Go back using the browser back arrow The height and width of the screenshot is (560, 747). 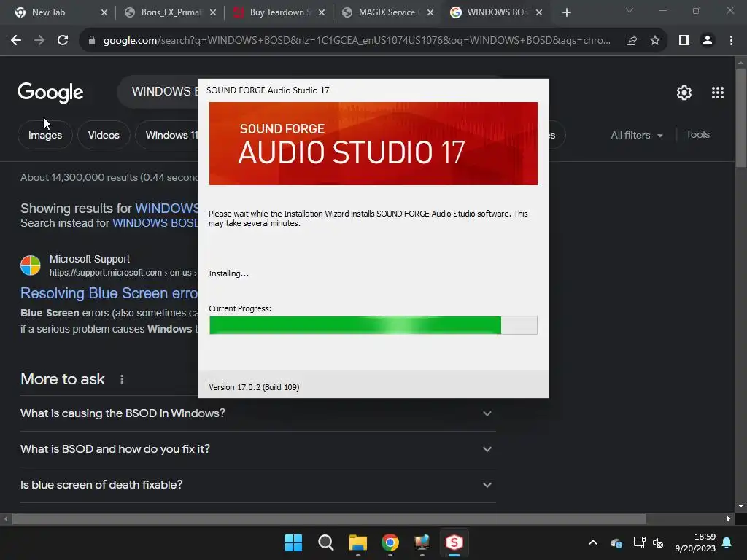click(x=16, y=41)
